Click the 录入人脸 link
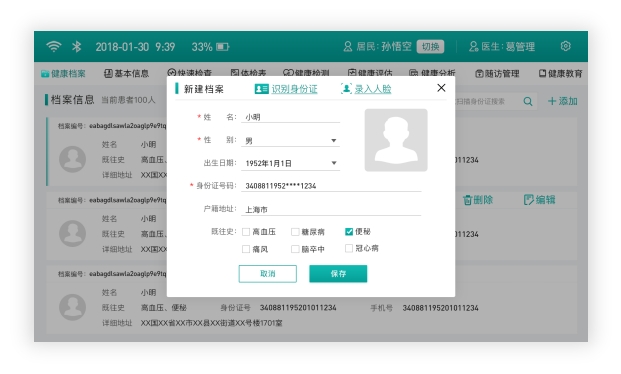The height and width of the screenshot is (374, 621). click(373, 89)
